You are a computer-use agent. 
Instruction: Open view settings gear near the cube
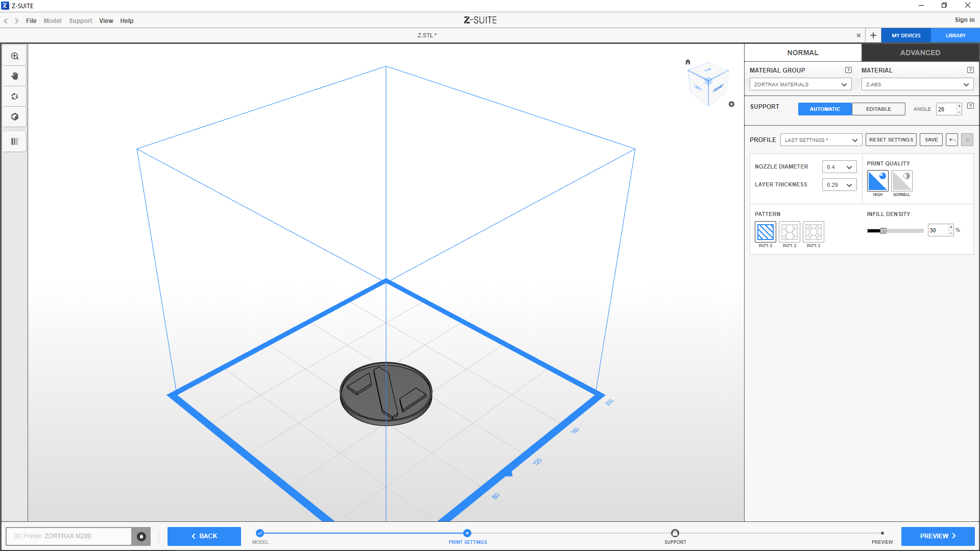731,104
